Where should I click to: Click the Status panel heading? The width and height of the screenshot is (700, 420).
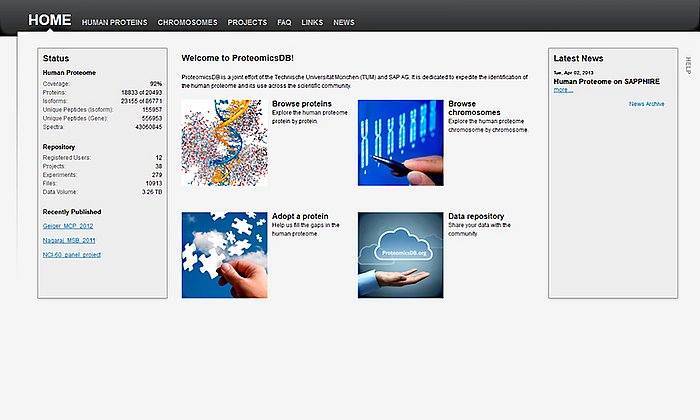coord(56,58)
